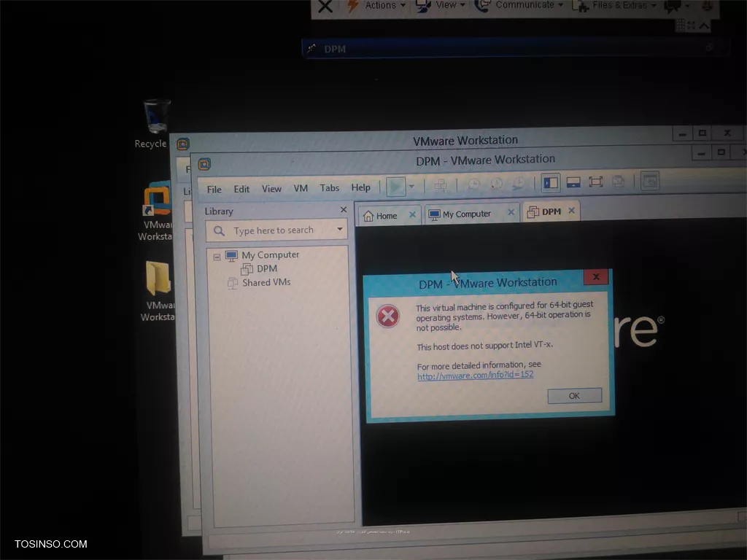747x560 pixels.
Task: Open the VM menu
Action: (x=301, y=188)
